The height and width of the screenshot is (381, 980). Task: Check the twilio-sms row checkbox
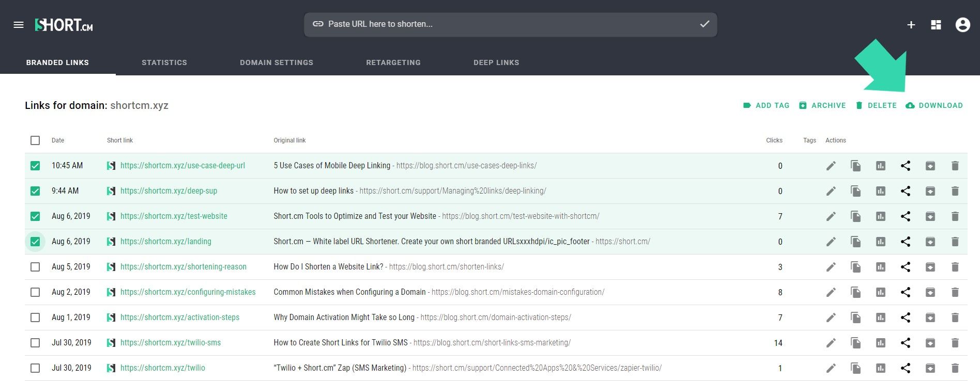pos(35,343)
